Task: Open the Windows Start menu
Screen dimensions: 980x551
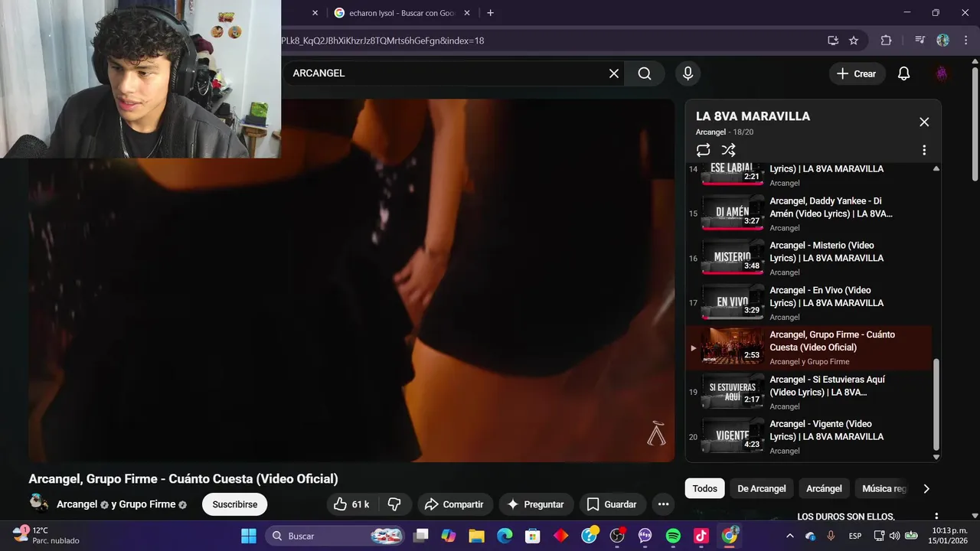Action: point(249,536)
